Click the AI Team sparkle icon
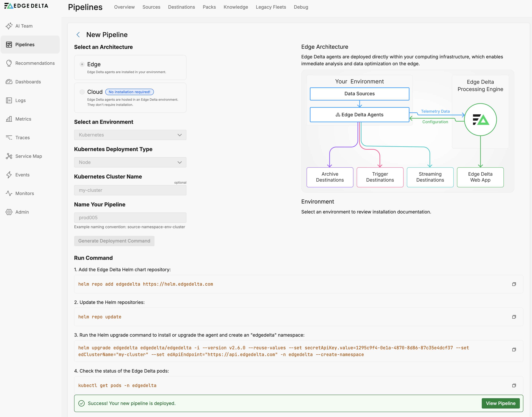This screenshot has width=532, height=417. (x=9, y=26)
